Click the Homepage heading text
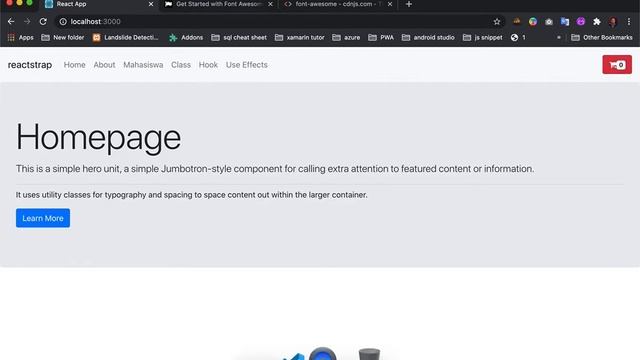 point(98,138)
